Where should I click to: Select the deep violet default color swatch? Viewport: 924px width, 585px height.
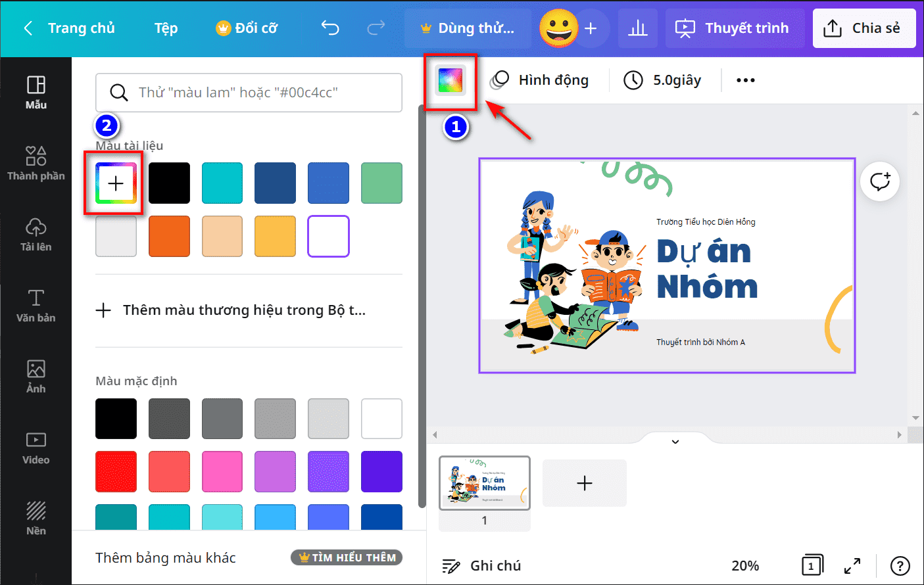tap(381, 471)
